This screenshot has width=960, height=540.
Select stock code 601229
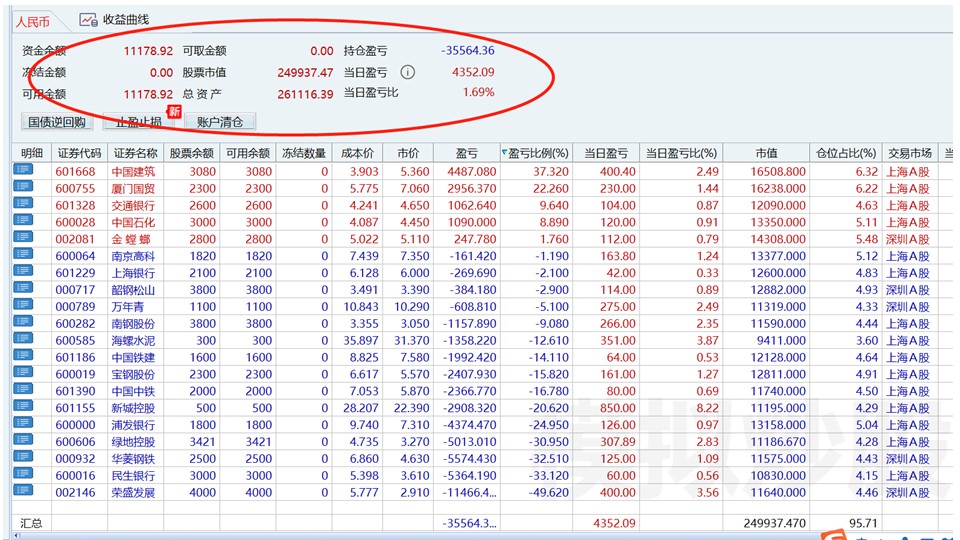point(75,273)
